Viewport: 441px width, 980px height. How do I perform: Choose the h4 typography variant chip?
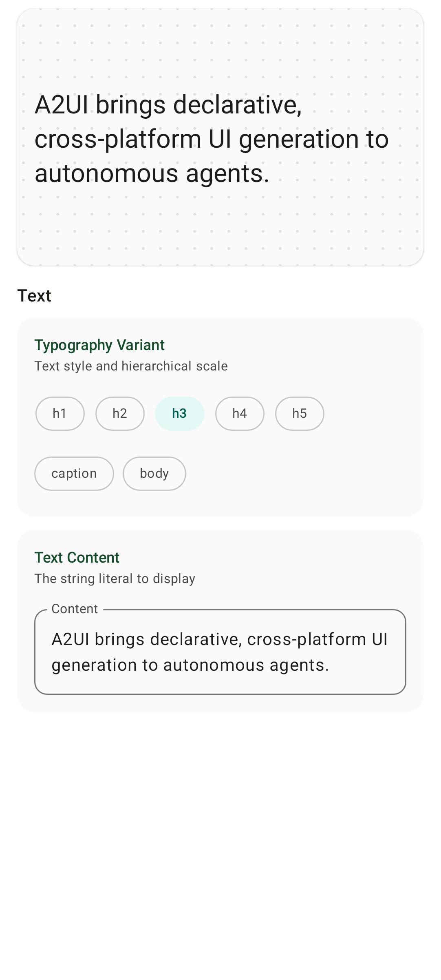(x=240, y=413)
